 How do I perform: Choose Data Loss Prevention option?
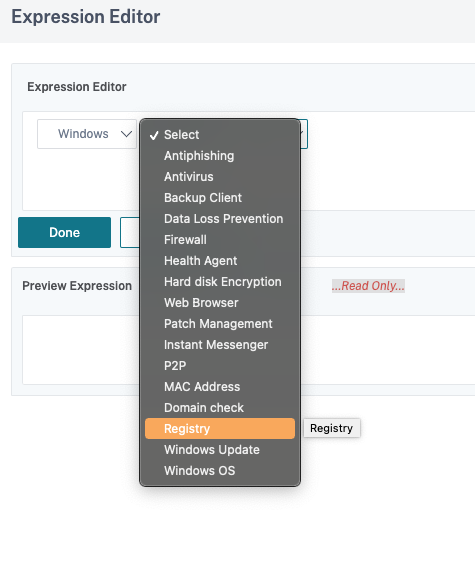click(220, 219)
